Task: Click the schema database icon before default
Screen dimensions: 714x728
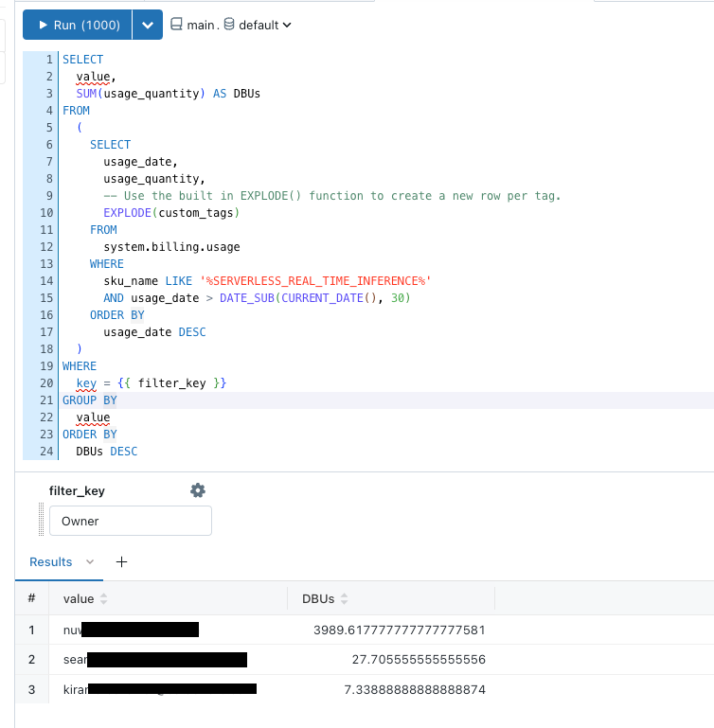Action: (x=229, y=26)
